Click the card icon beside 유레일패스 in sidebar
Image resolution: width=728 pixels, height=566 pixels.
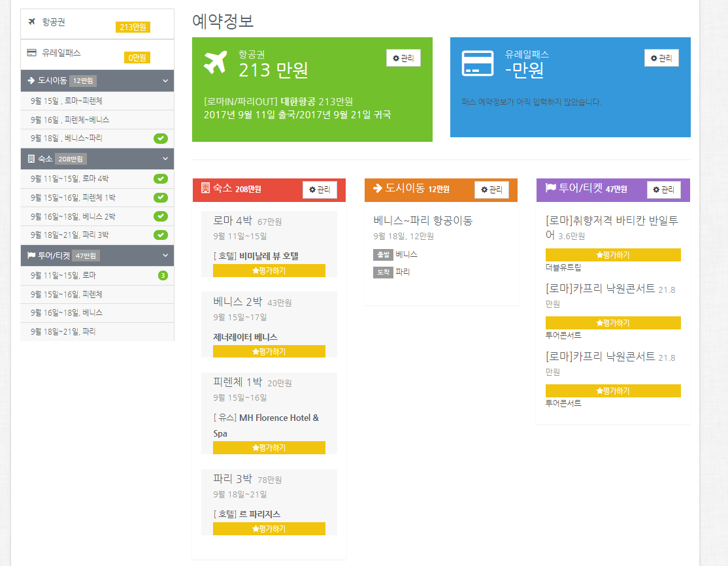coord(31,52)
